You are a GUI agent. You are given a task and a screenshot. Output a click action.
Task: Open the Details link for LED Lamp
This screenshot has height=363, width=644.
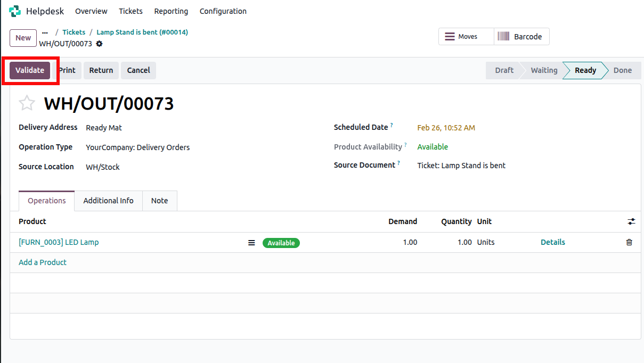coord(552,242)
